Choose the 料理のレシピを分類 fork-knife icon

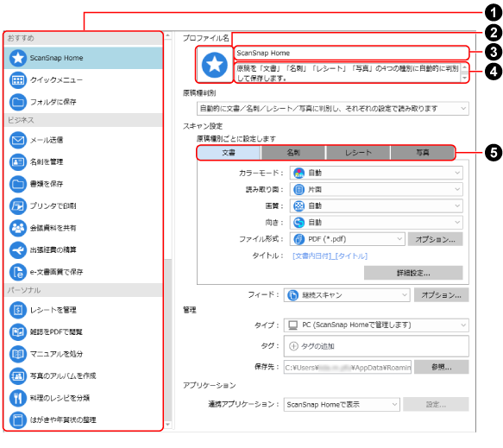point(18,398)
